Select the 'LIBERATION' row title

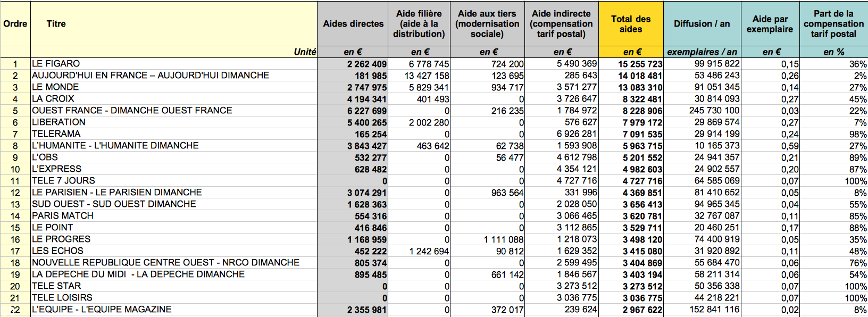pyautogui.click(x=59, y=122)
